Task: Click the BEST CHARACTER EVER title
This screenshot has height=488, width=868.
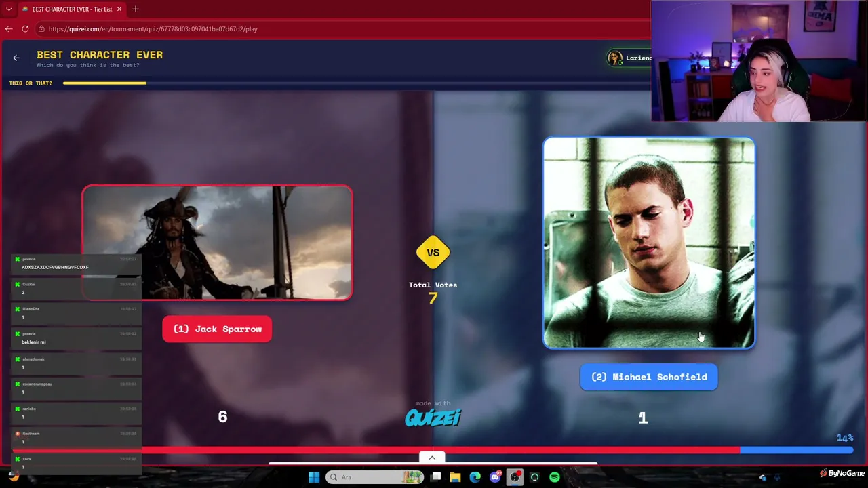Action: coord(100,55)
